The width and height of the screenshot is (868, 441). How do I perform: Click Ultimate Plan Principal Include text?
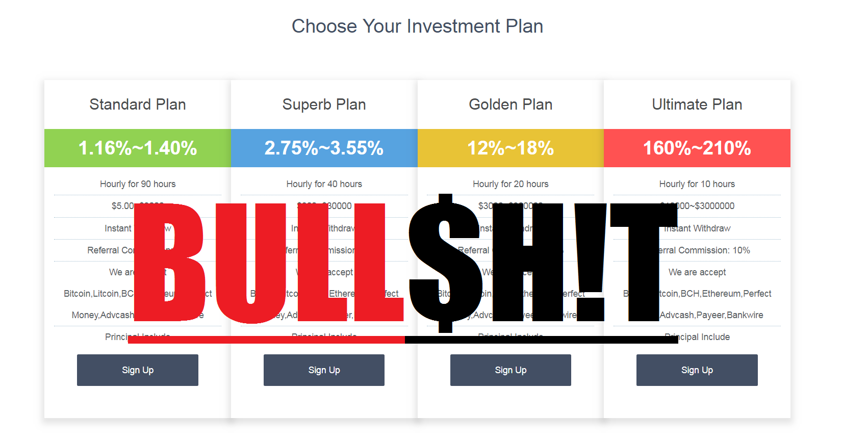coord(697,337)
